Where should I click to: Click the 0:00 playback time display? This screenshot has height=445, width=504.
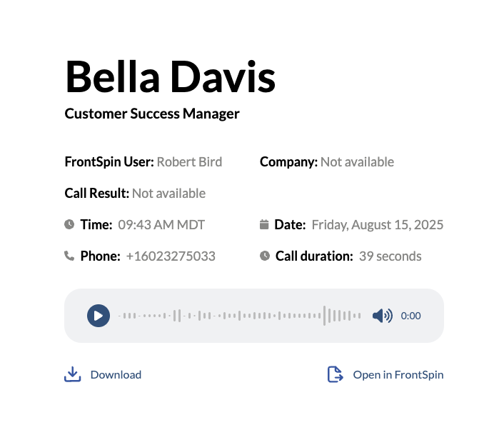click(410, 316)
